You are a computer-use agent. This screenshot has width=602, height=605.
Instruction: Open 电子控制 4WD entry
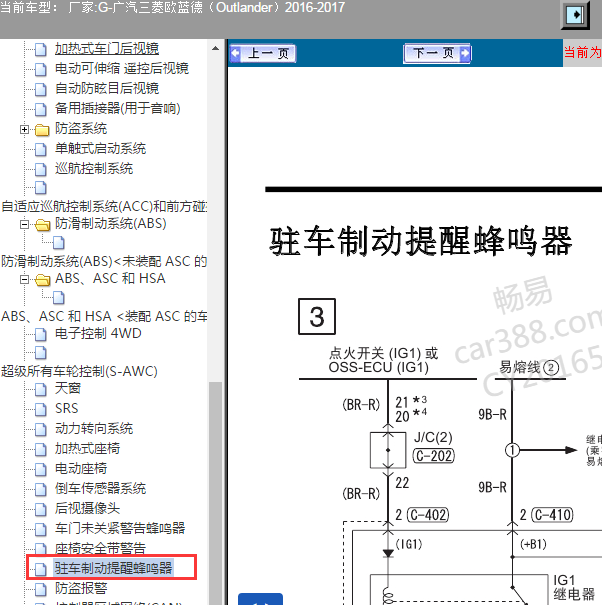(x=98, y=333)
